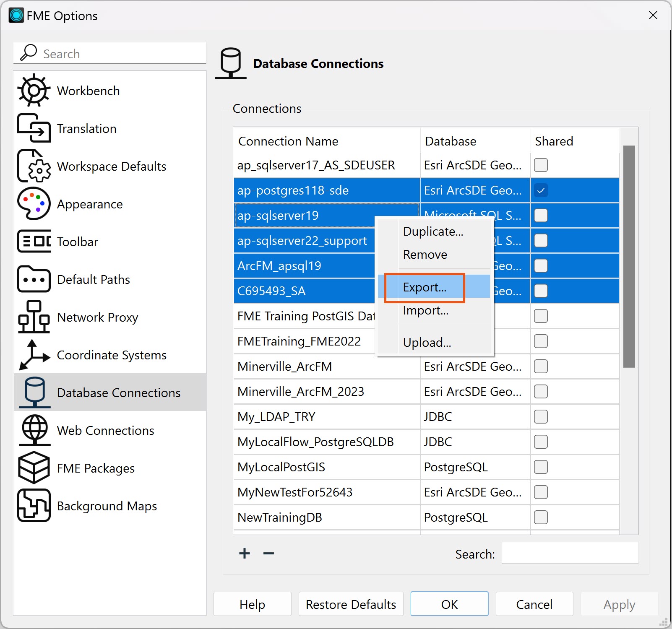Select the ap-postgres118-sde connection row
The image size is (672, 629).
427,190
